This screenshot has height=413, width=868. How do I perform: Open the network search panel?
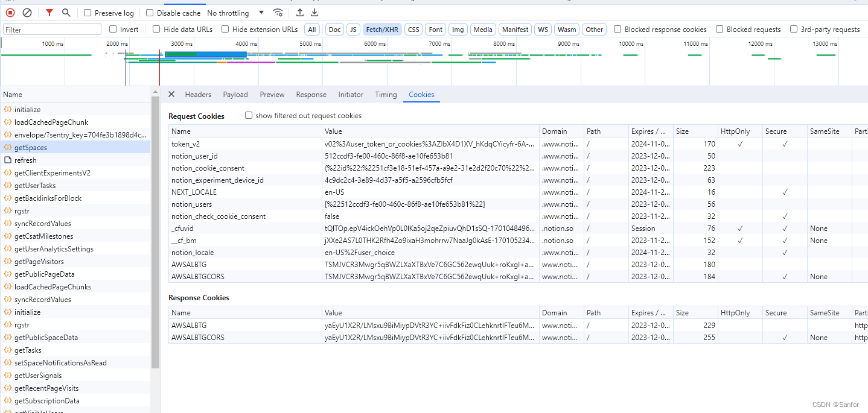[66, 12]
